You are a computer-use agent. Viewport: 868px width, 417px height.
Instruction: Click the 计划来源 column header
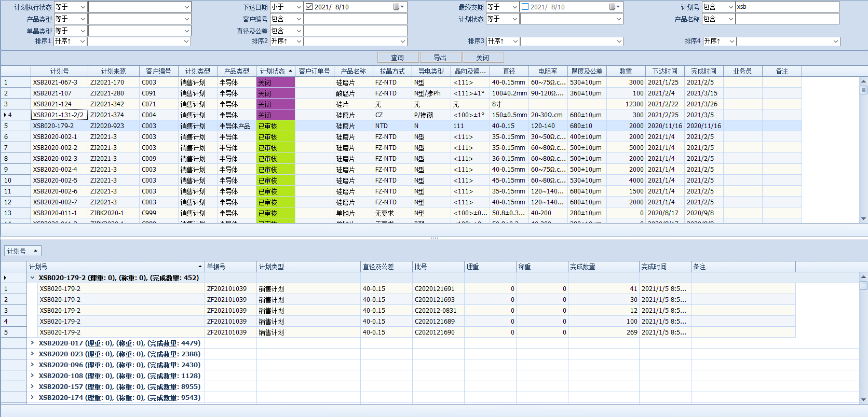(113, 71)
